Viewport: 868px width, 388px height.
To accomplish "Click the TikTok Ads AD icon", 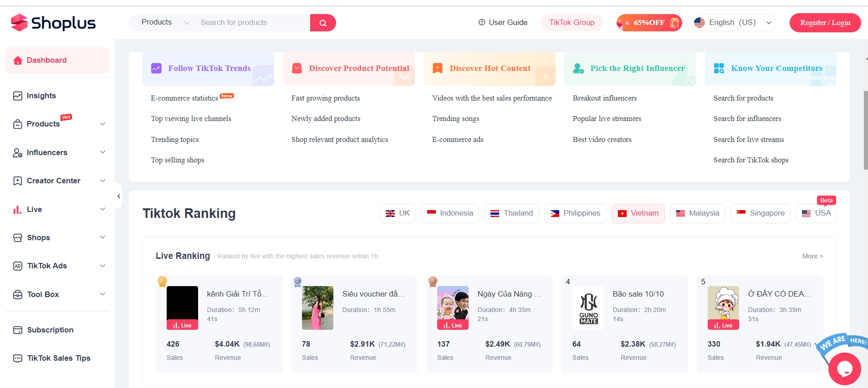I will (18, 266).
